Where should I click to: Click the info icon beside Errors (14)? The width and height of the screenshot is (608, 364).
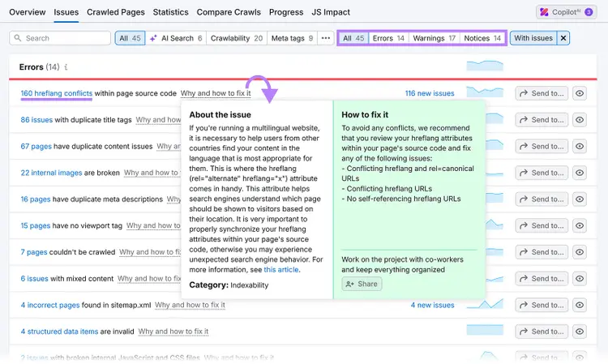tap(66, 67)
